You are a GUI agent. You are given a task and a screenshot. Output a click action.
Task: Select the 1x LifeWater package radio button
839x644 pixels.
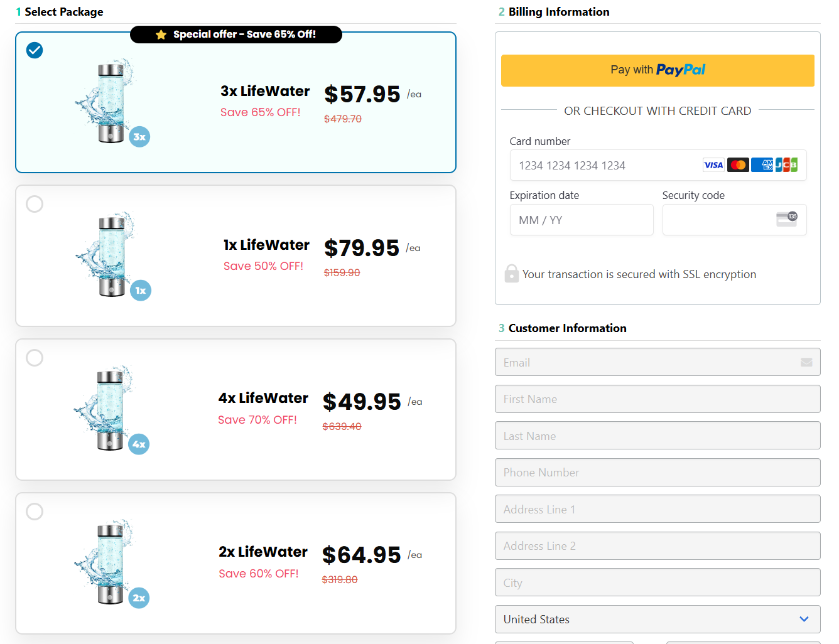pos(35,204)
